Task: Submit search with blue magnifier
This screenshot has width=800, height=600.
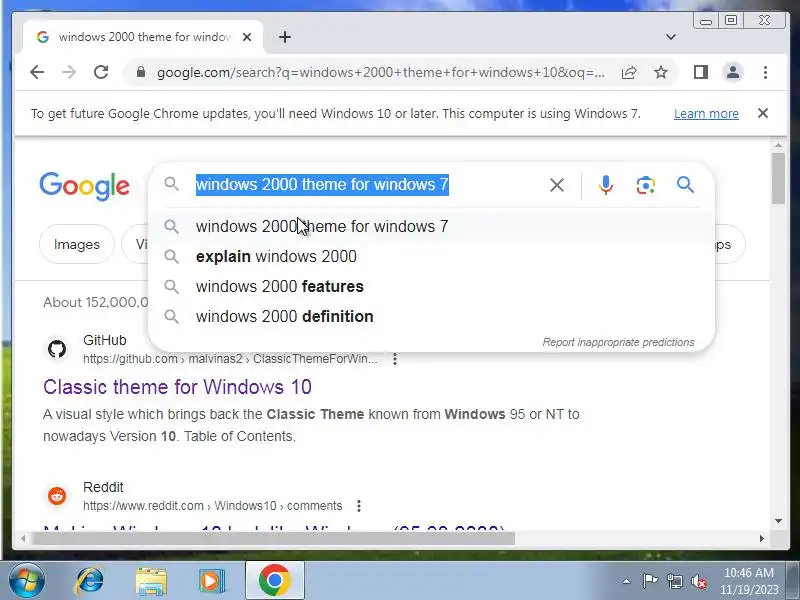Action: pyautogui.click(x=685, y=185)
